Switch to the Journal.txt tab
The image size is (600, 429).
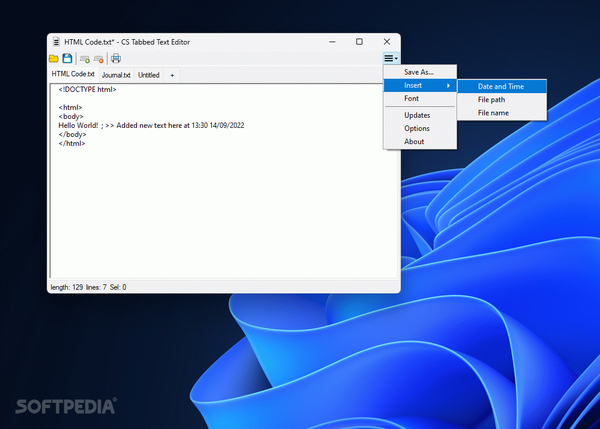pyautogui.click(x=116, y=75)
